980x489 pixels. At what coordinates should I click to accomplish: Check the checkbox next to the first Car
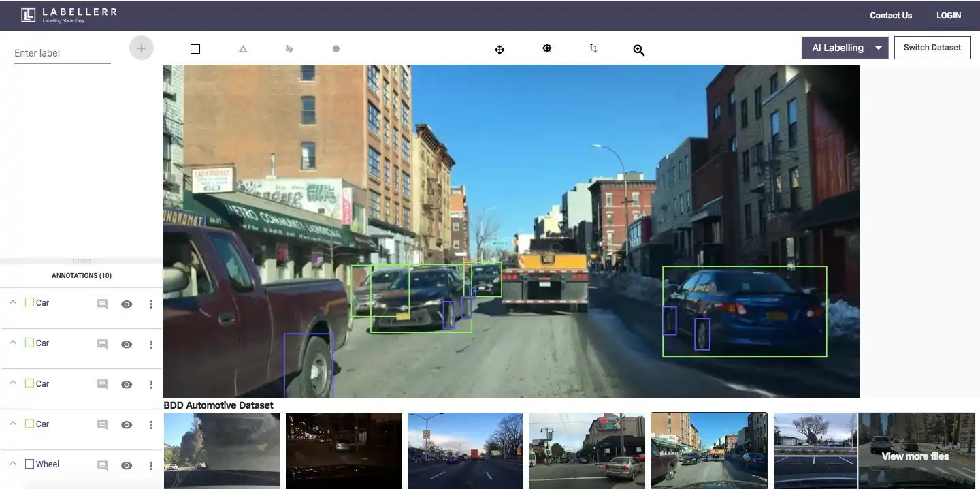[x=29, y=302]
